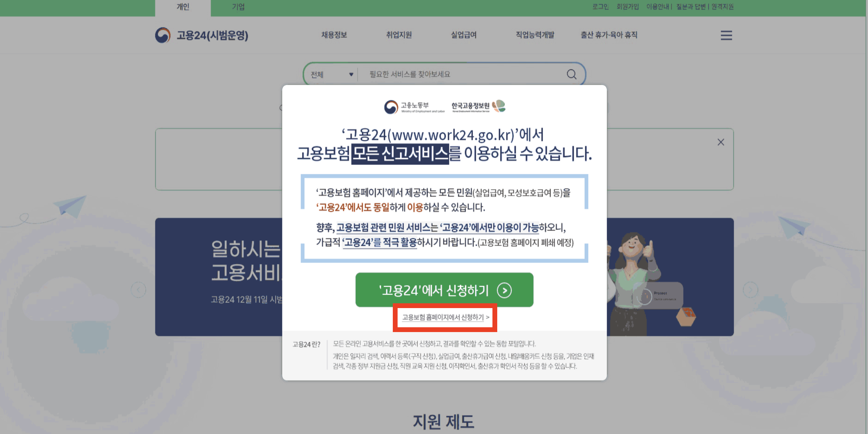Screen dimensions: 868x434
Task: Open the 직업능력개발 menu
Action: 535,35
